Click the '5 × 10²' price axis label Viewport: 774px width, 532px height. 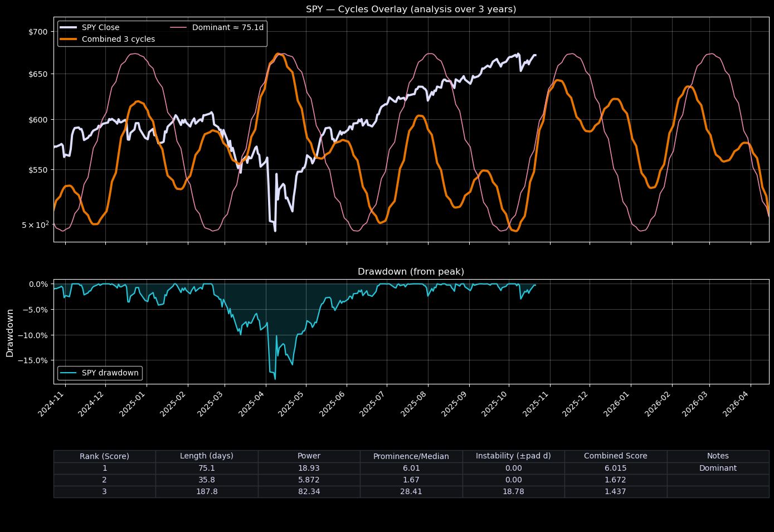tap(35, 224)
